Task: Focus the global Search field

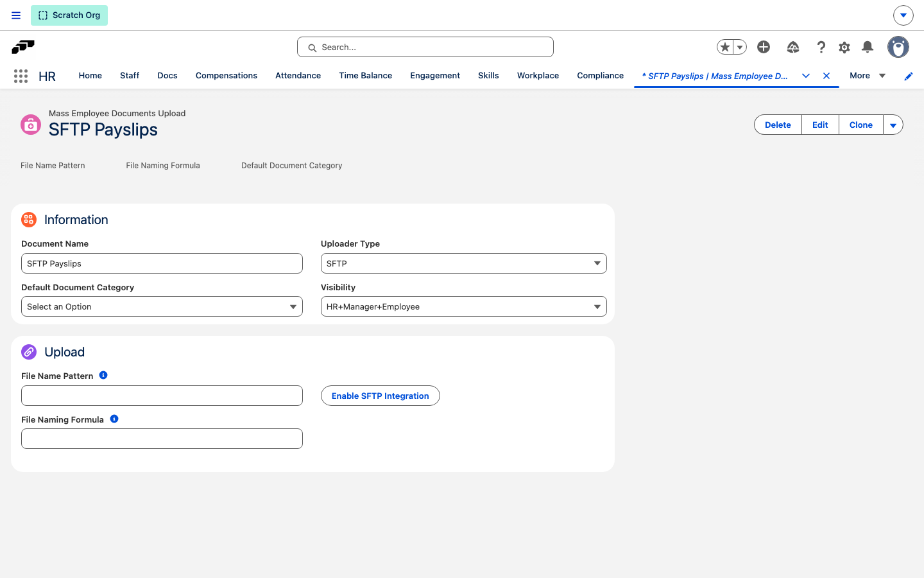Action: (x=425, y=47)
